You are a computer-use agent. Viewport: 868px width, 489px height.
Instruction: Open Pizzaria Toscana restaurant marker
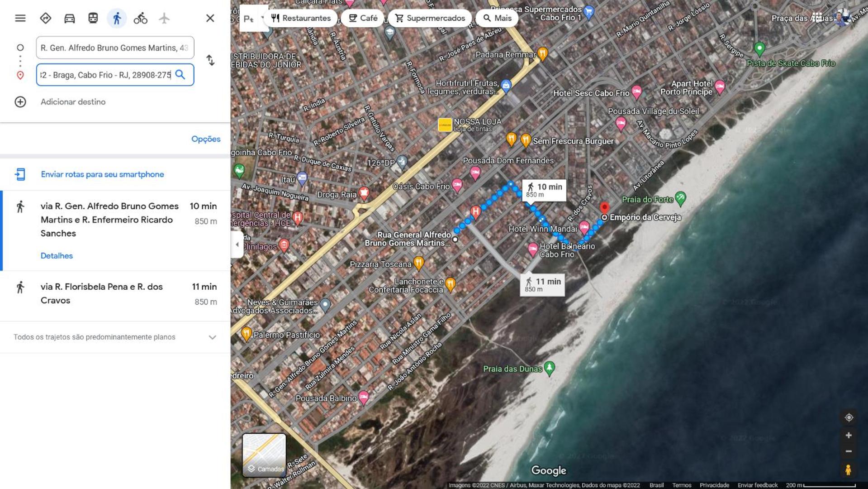tap(419, 263)
